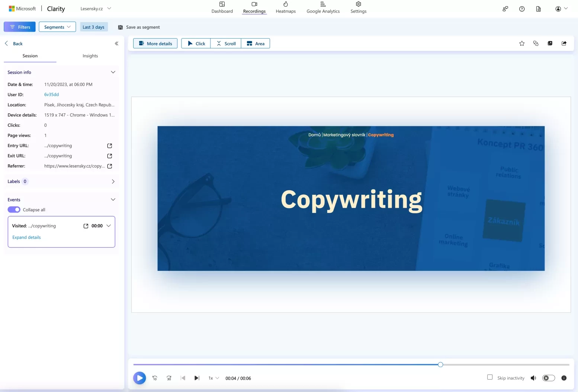Open the help question mark icon

tap(522, 9)
